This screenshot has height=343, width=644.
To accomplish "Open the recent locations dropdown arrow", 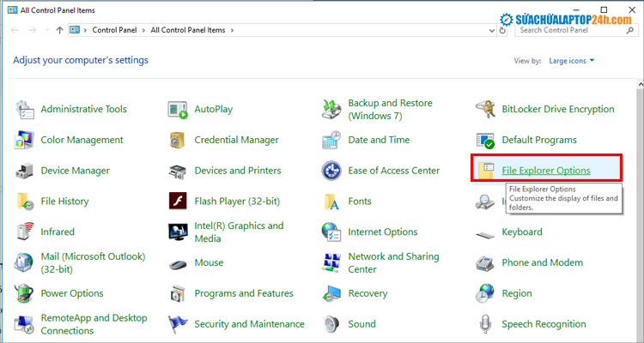I will tap(47, 30).
